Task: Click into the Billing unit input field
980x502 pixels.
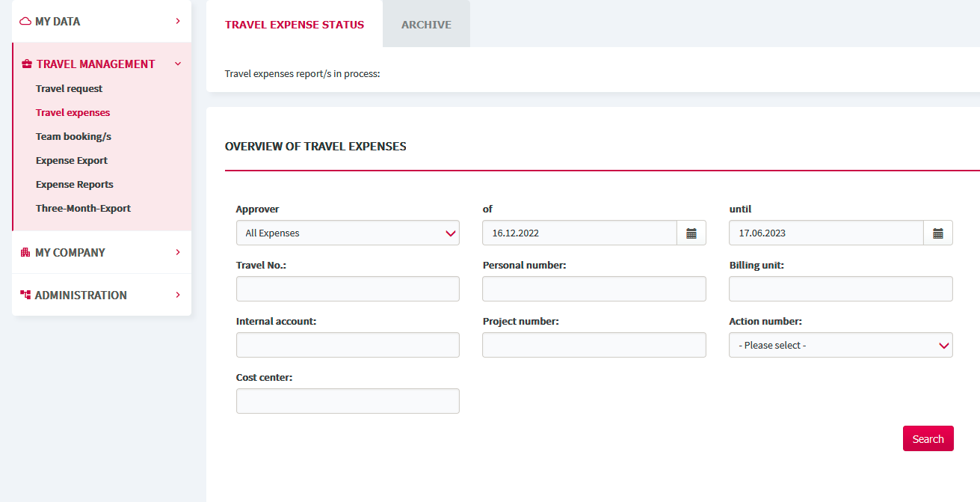Action: pos(841,289)
